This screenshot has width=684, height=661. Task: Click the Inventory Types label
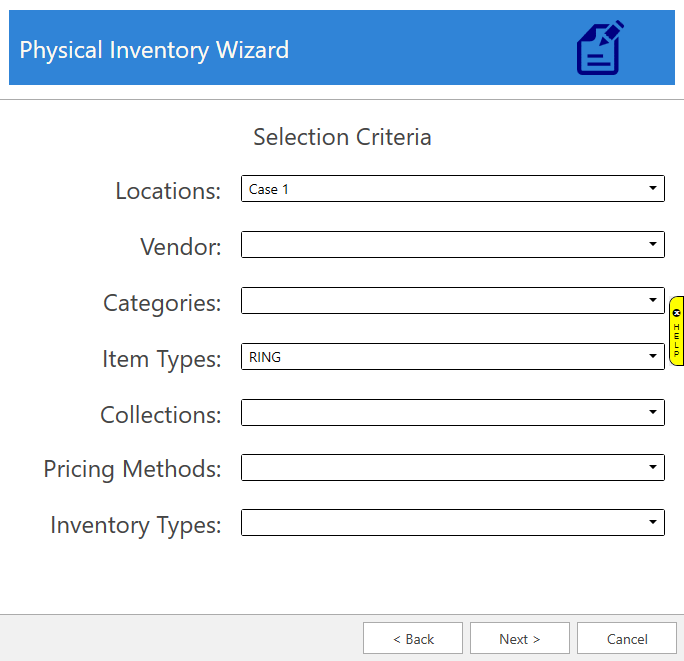point(136,524)
